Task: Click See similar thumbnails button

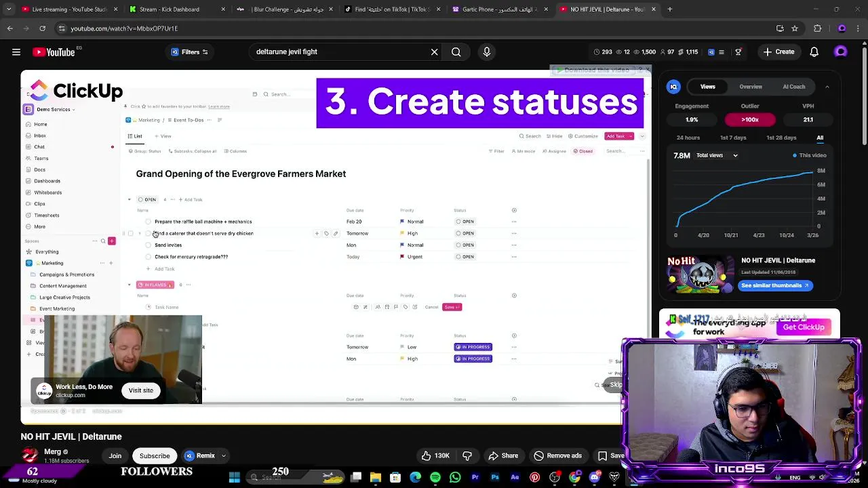Action: 775,285
